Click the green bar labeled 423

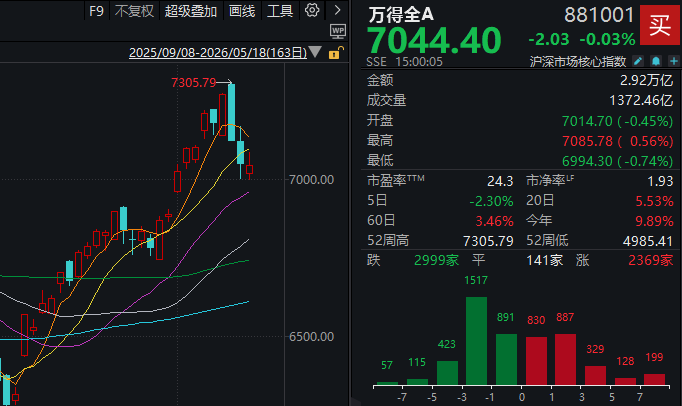[x=447, y=373]
